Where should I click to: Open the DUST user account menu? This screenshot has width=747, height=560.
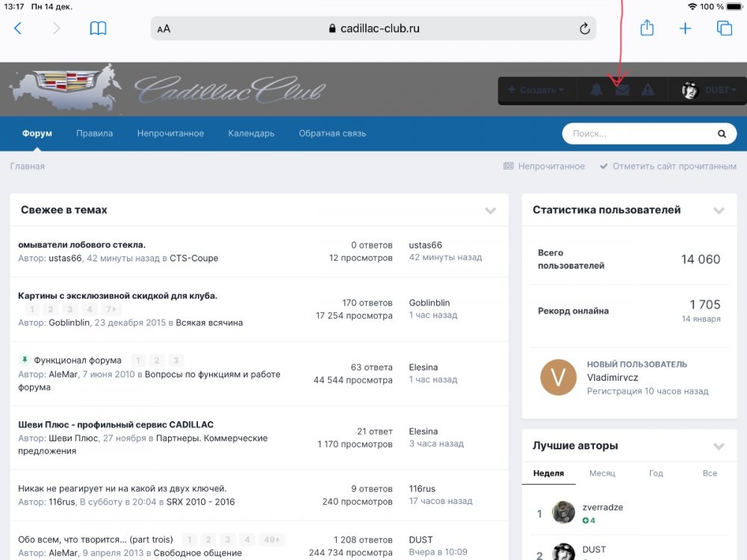point(709,90)
